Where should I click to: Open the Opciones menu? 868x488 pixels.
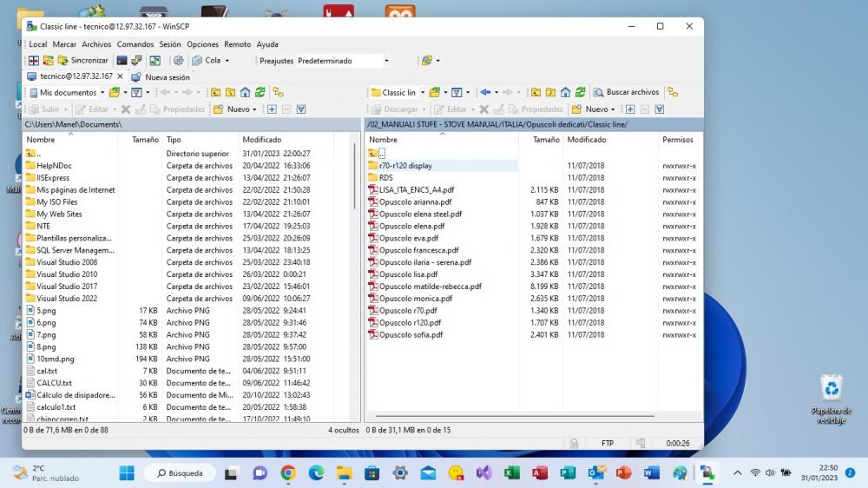coord(202,44)
